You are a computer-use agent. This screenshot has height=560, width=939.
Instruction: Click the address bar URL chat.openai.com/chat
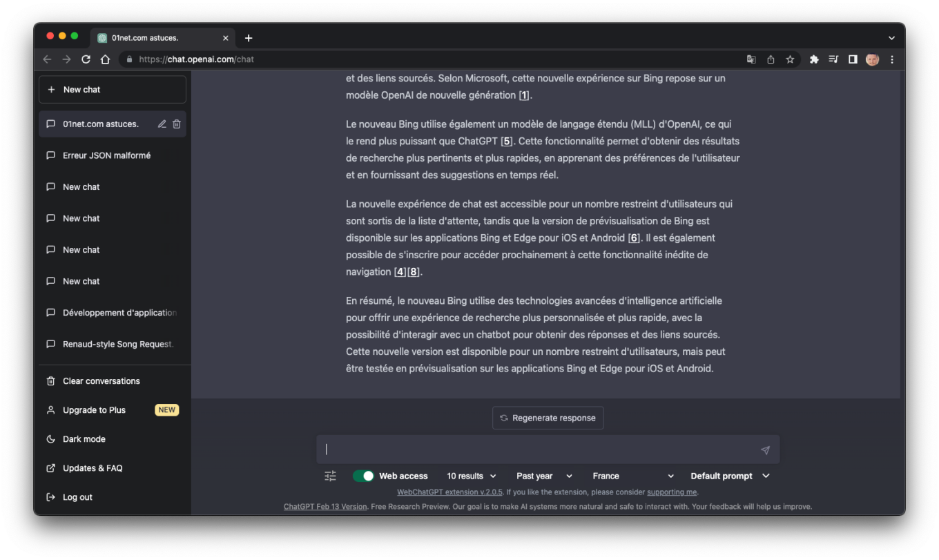[196, 59]
